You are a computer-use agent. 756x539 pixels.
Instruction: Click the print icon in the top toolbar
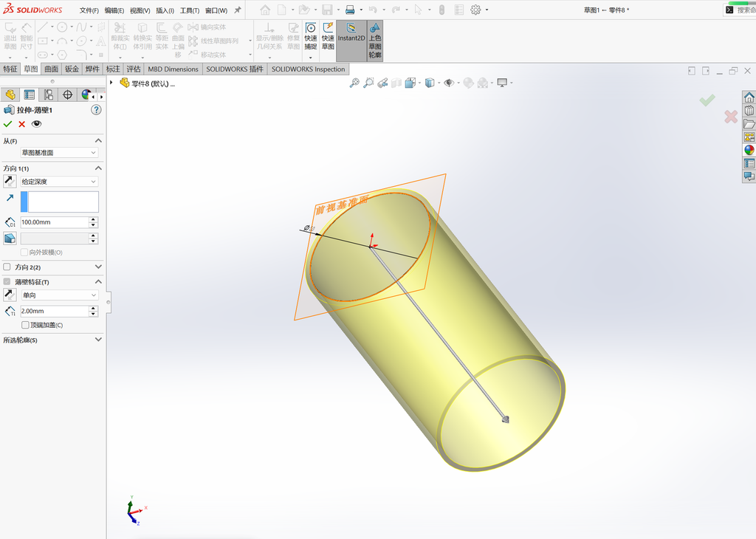click(350, 10)
